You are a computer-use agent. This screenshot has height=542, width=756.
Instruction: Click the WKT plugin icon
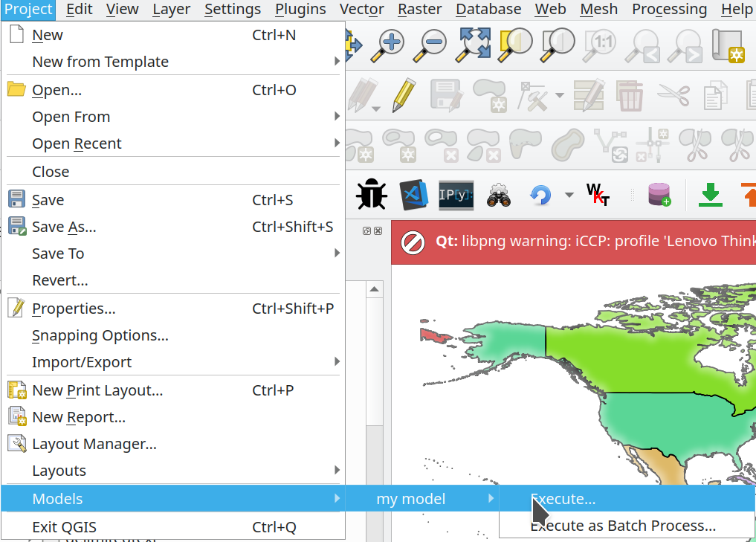pyautogui.click(x=598, y=195)
